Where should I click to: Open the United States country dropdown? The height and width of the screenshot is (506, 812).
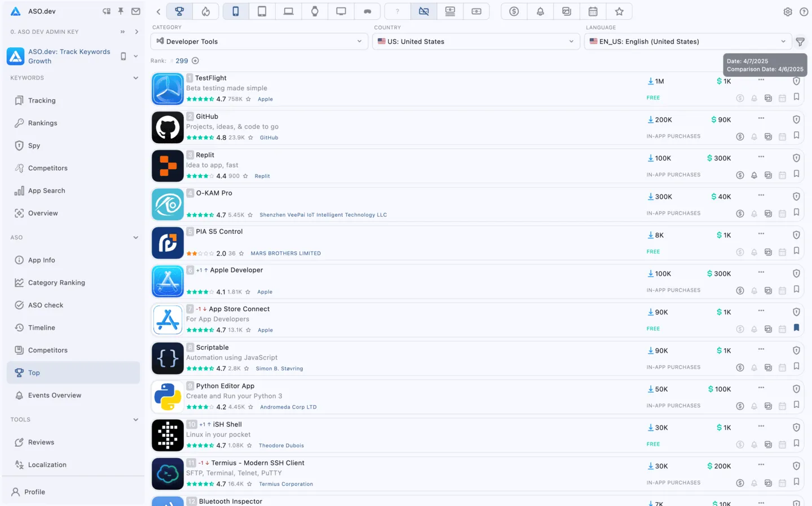pos(475,41)
